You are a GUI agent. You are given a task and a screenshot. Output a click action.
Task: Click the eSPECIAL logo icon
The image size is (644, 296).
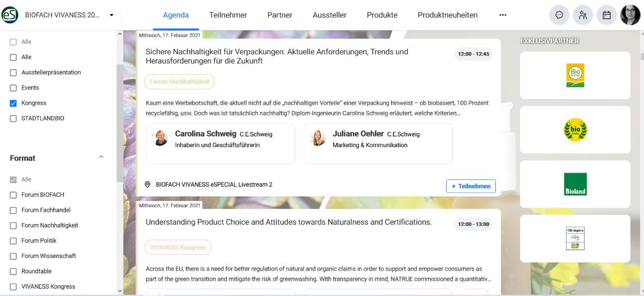click(10, 15)
